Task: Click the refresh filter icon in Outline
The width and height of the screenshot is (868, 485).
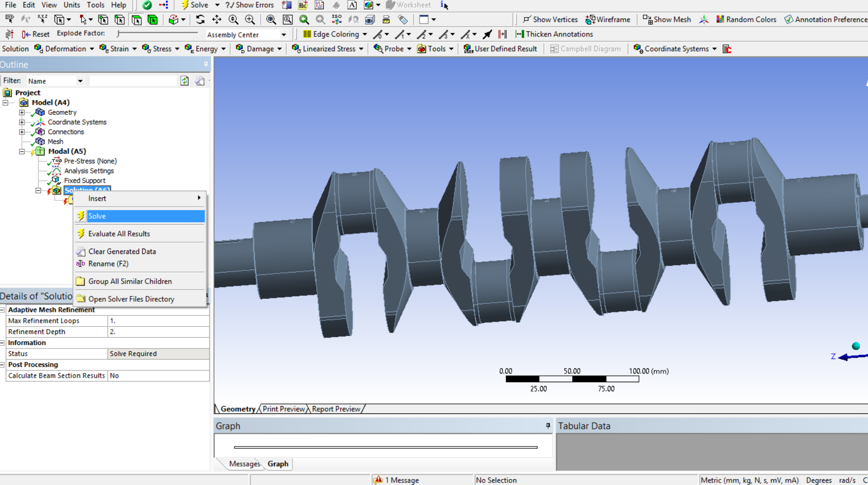Action: coord(184,81)
